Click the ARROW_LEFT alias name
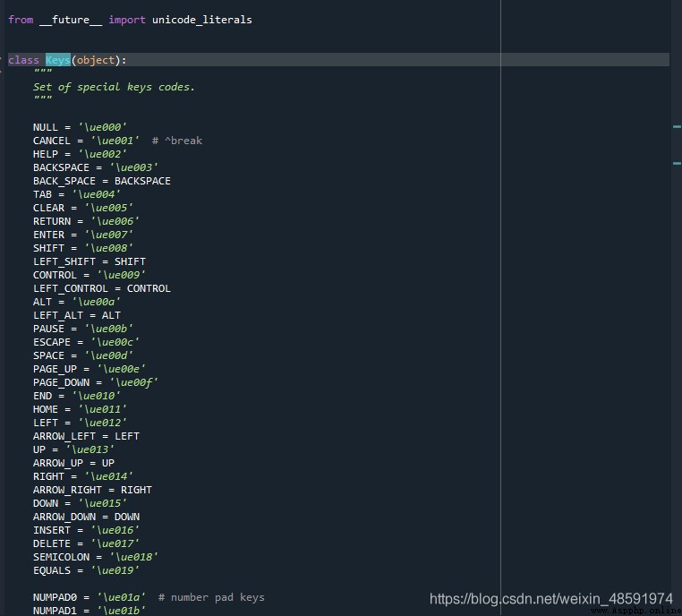Screen dimensions: 682x616 (64, 436)
